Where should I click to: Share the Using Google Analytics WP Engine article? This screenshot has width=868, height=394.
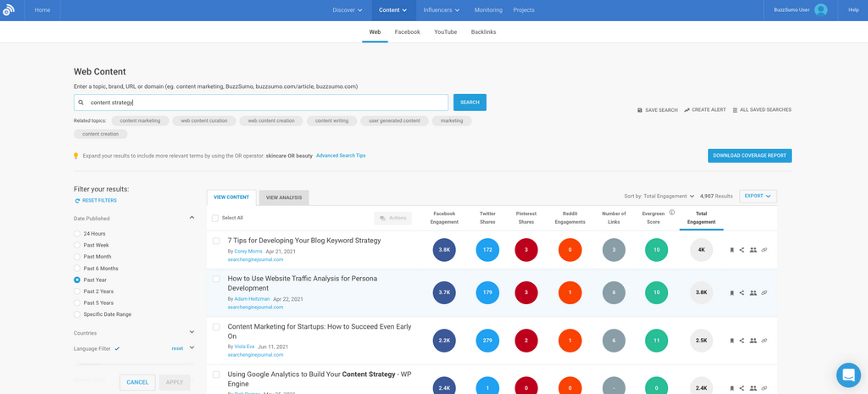click(x=742, y=388)
